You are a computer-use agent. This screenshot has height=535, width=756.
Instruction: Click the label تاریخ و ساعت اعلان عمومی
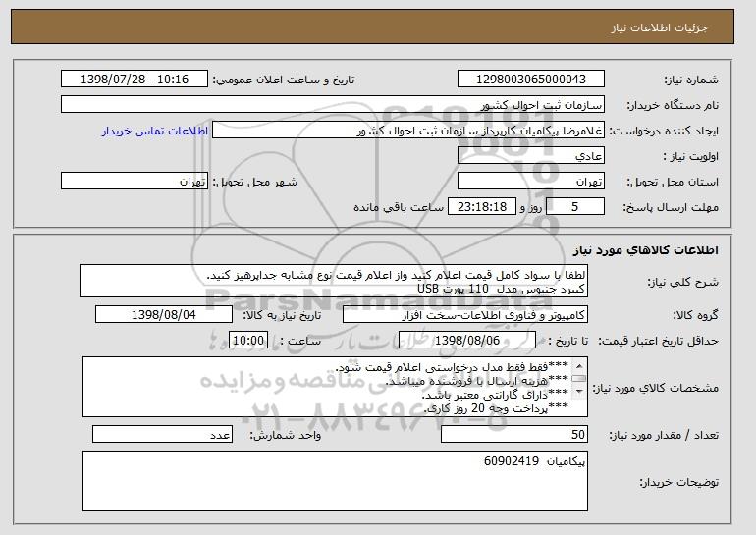(x=284, y=80)
